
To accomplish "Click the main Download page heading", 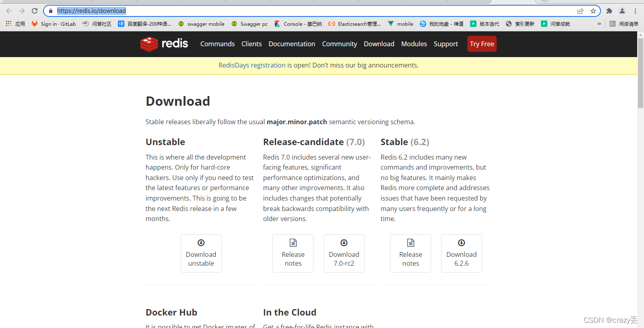I will (178, 101).
